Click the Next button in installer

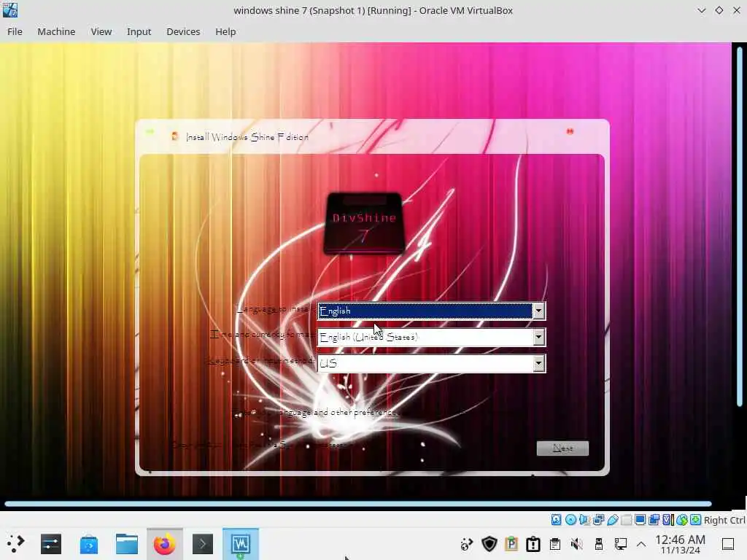[562, 448]
